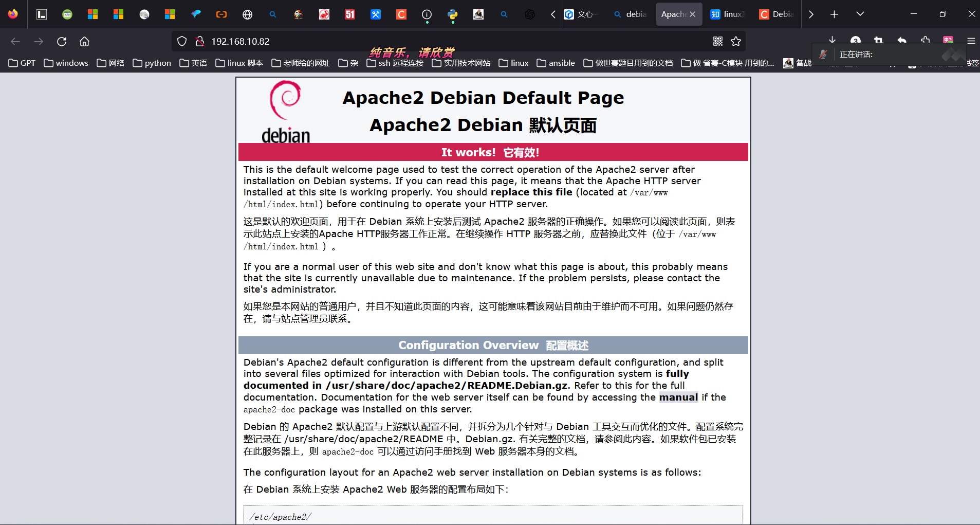Open the downloads panel
The height and width of the screenshot is (525, 980).
pos(832,40)
